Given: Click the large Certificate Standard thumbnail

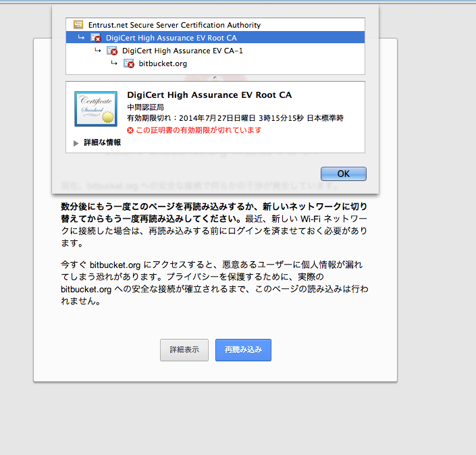Looking at the screenshot, I should [96, 109].
